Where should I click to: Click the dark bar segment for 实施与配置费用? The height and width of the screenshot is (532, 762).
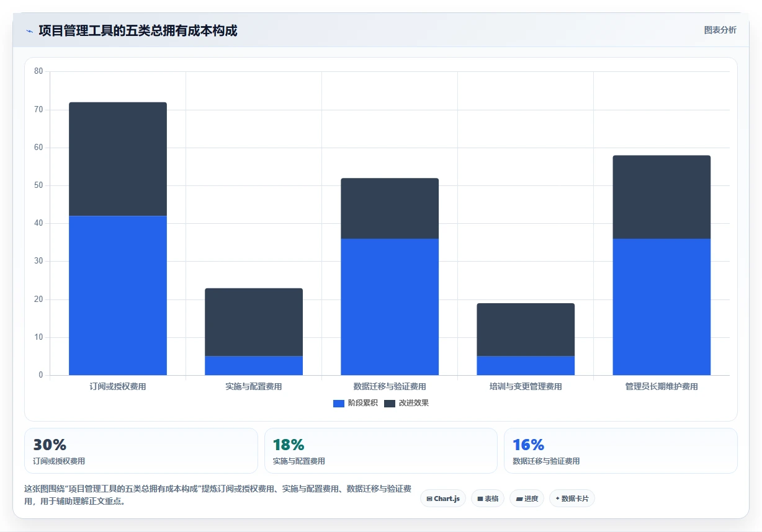pos(254,322)
